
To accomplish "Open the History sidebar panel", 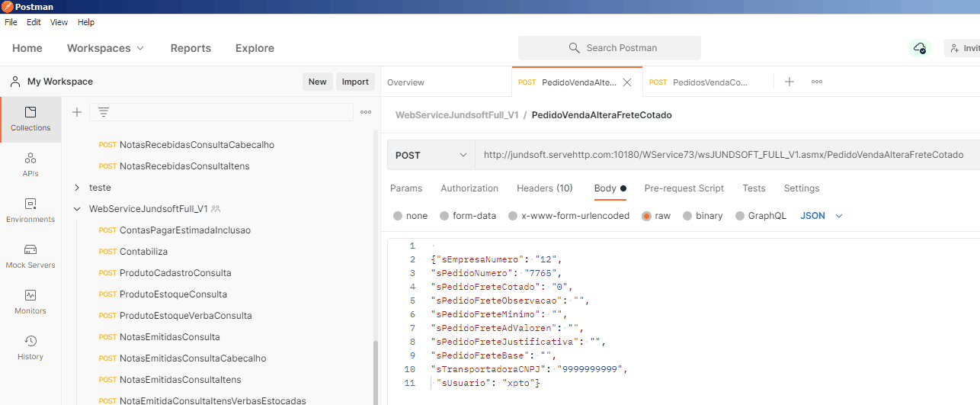I will pos(30,348).
